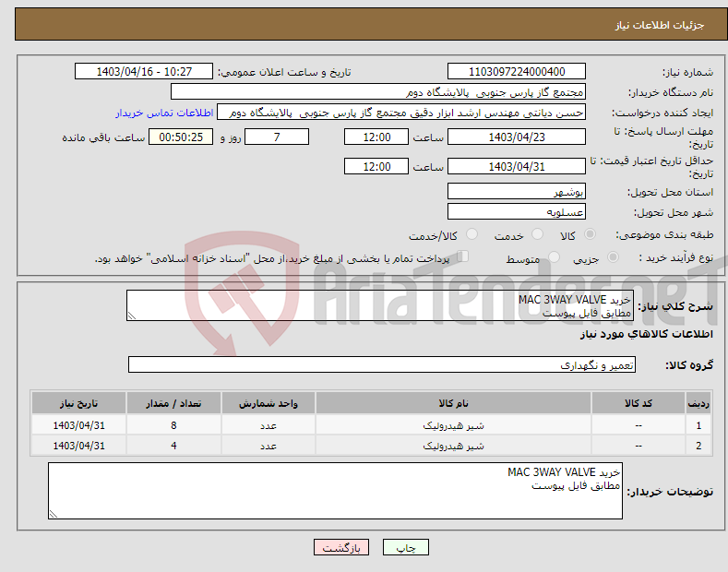Select the متوسط purchase type radio
Image resolution: width=728 pixels, height=572 pixels.
(554, 256)
